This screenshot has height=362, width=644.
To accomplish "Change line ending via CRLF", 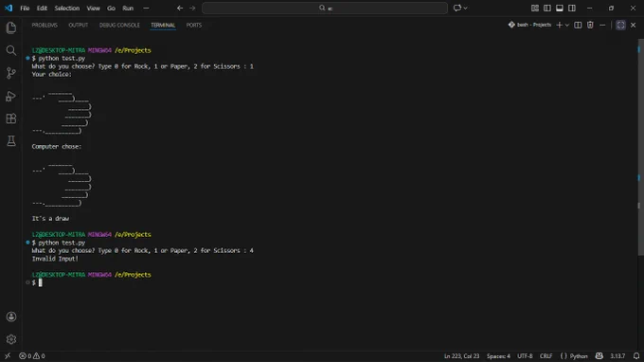I will point(546,355).
